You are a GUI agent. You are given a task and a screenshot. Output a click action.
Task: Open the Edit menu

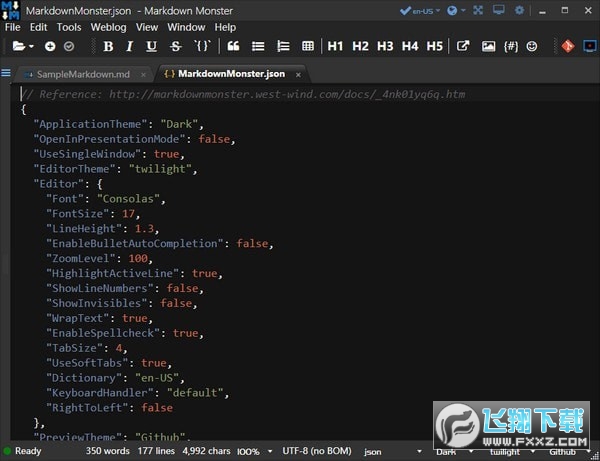pyautogui.click(x=38, y=27)
